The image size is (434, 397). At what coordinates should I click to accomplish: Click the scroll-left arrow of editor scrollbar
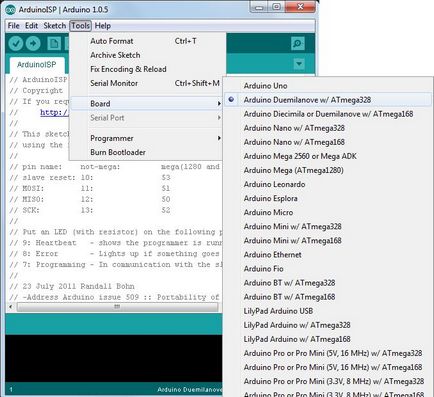click(x=11, y=307)
